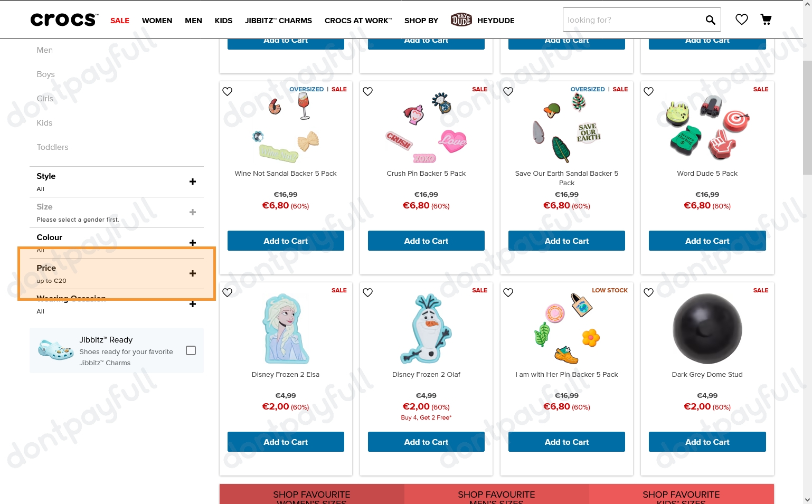Viewport: 812px width, 504px height.
Task: Open the wishlist heart in header
Action: pos(742,20)
